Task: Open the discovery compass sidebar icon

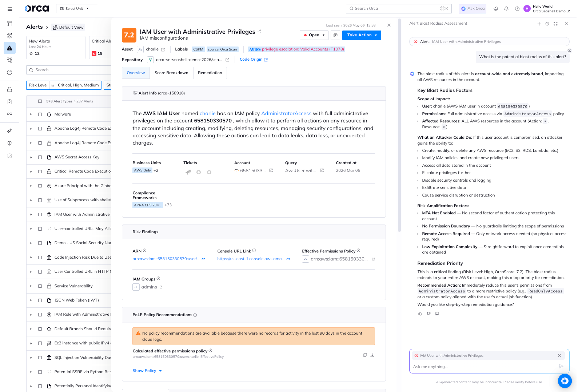Action: (x=10, y=72)
